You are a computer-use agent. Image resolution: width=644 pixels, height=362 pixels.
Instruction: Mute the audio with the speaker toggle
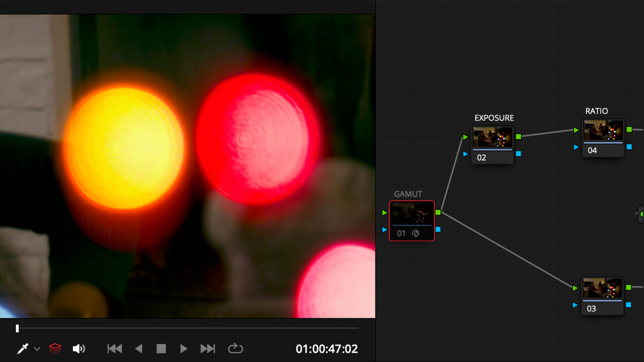click(78, 348)
